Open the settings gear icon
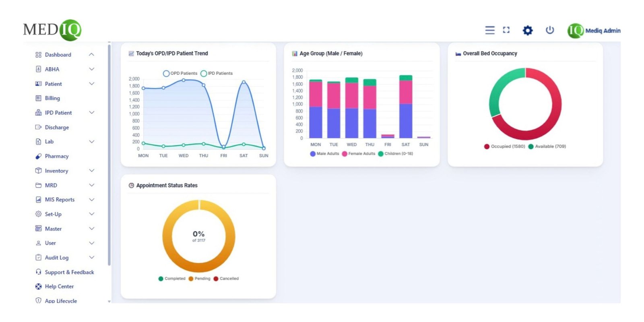 pyautogui.click(x=528, y=30)
